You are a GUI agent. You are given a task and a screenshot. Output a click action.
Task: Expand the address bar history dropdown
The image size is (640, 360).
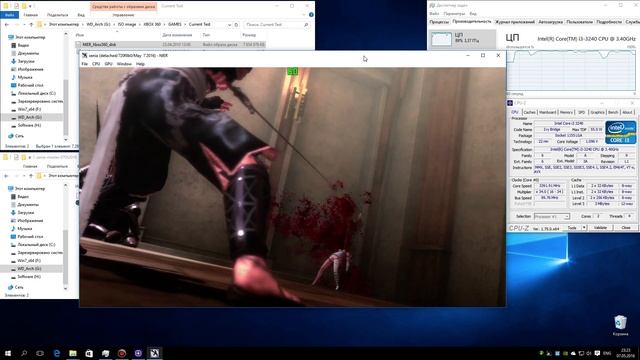(229, 24)
